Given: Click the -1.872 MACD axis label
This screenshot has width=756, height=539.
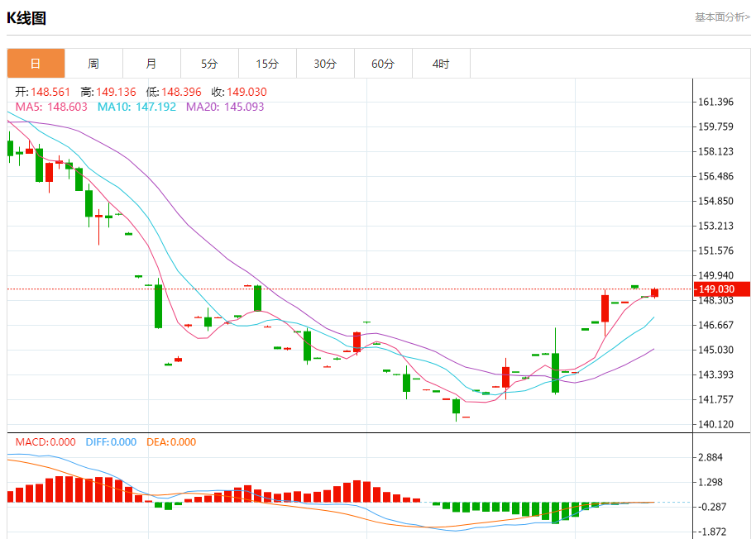Looking at the screenshot, I should [711, 532].
